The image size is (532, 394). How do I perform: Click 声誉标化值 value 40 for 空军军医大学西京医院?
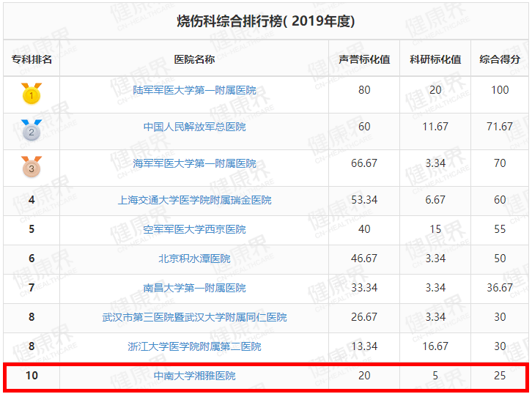[x=364, y=229]
